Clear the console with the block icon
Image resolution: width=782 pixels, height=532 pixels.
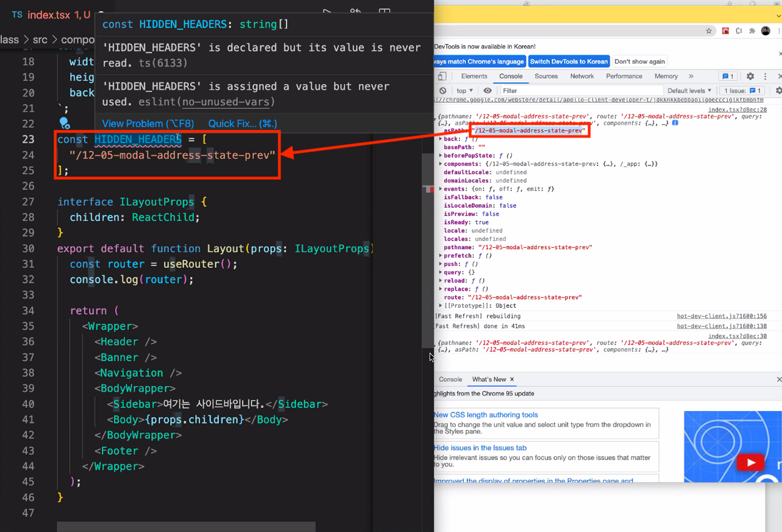(x=443, y=91)
